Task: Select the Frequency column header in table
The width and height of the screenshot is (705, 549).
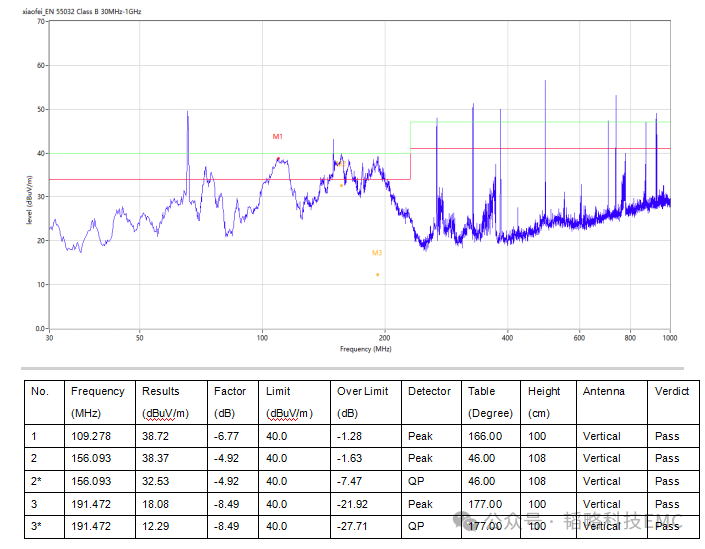Action: point(98,391)
